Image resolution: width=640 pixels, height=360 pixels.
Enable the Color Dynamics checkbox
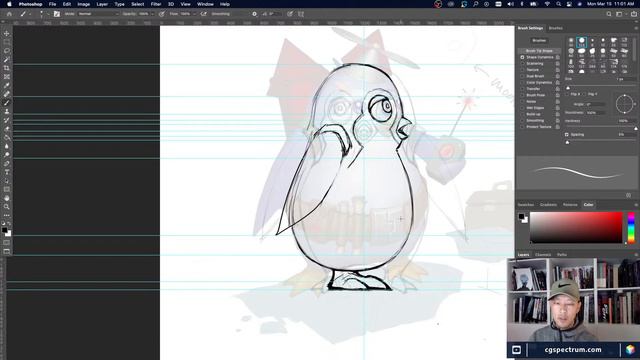[522, 82]
